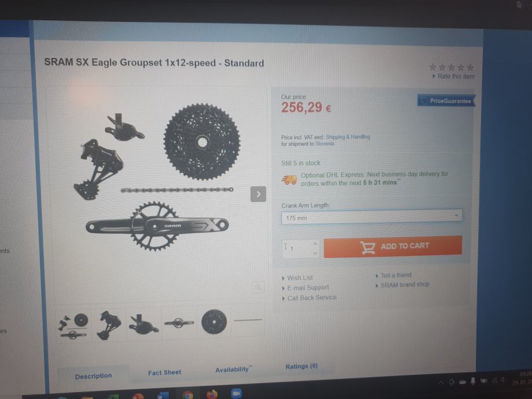Viewport: 532px width, 399px height.
Task: Select the rear derailleur thumbnail
Action: [109, 325]
